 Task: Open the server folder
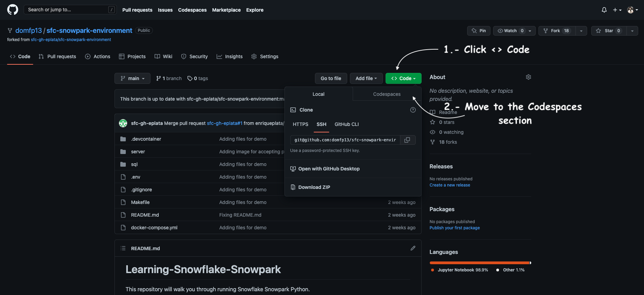tap(138, 152)
